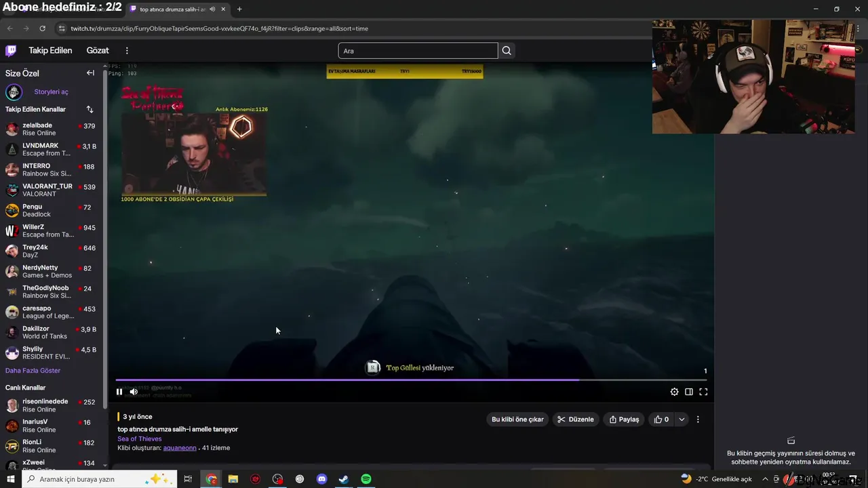Open the Trey24k channel

coord(53,251)
